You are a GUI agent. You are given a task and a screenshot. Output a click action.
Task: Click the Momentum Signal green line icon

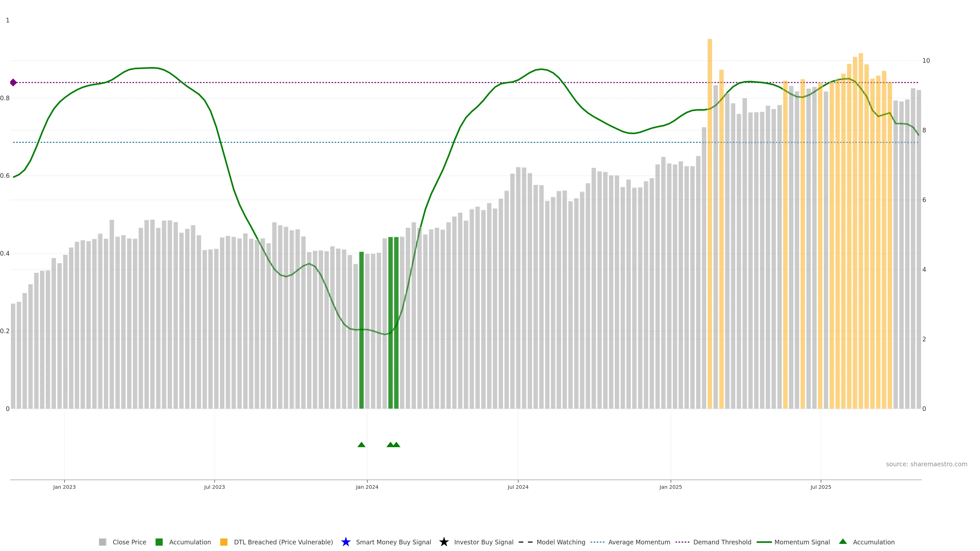pos(764,542)
